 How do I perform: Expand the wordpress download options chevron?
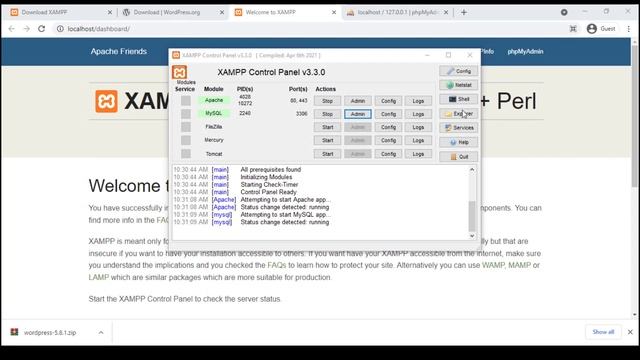(101, 332)
